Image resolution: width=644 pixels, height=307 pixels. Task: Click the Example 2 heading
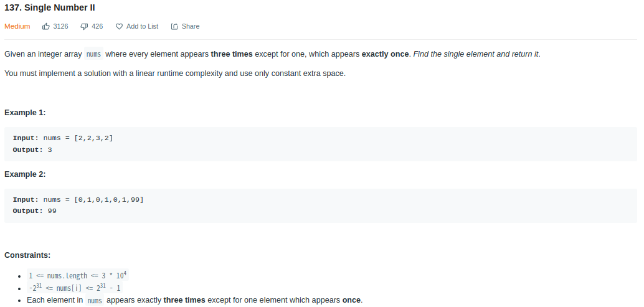tap(25, 174)
